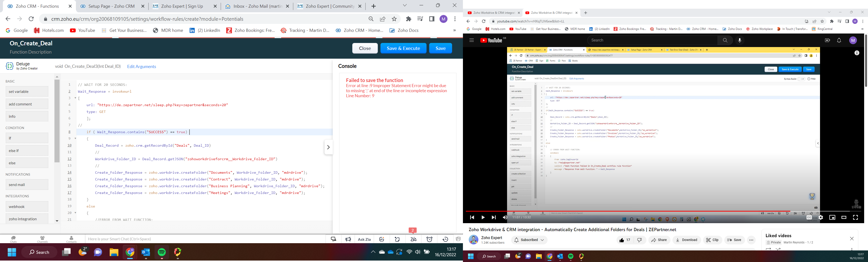Play the paused YouTube video
Screen dimensions: 868x262
click(483, 218)
